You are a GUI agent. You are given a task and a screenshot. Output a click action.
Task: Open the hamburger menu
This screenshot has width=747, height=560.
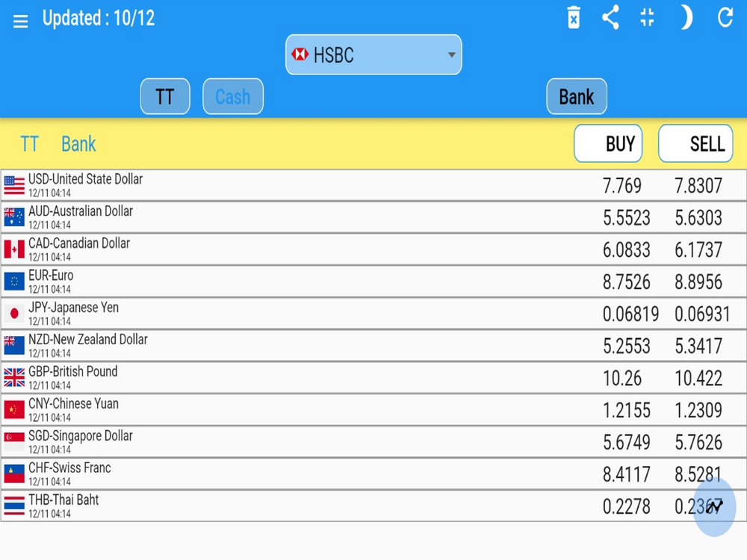click(x=20, y=21)
